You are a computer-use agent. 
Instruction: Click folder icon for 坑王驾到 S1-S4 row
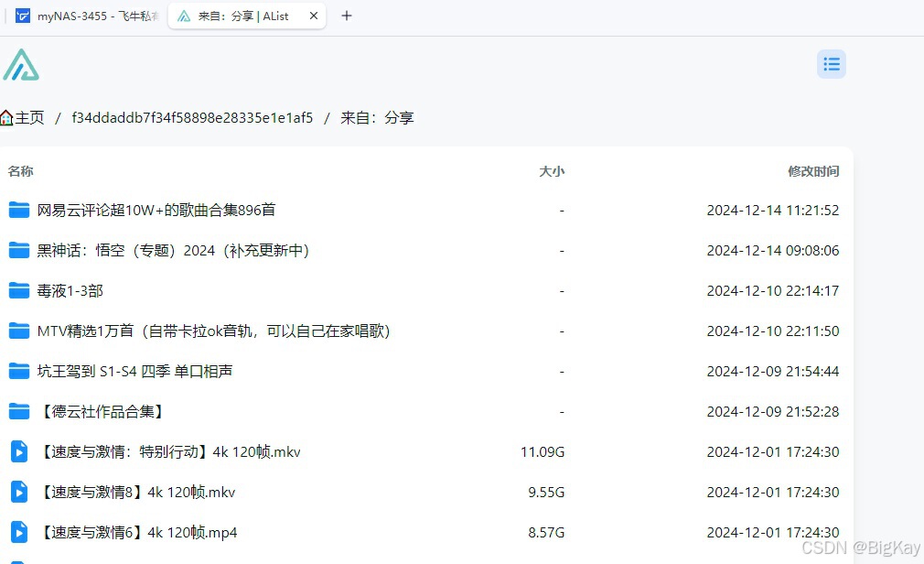pos(19,371)
